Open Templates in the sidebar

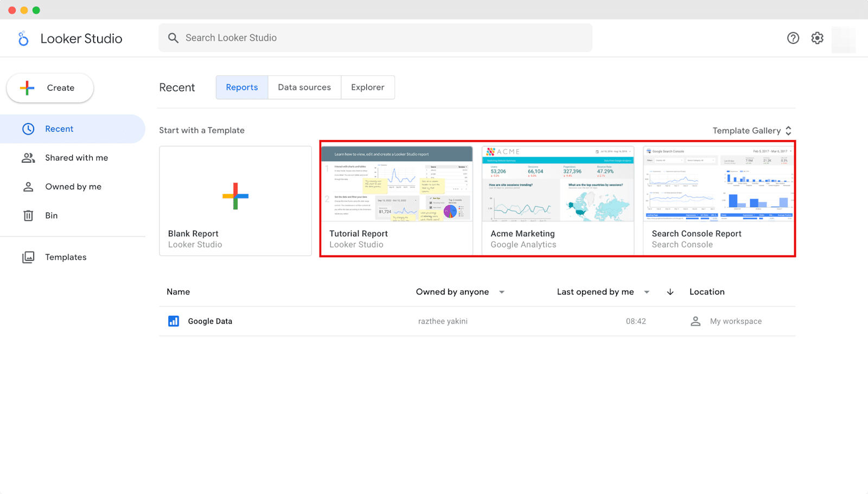[73, 257]
